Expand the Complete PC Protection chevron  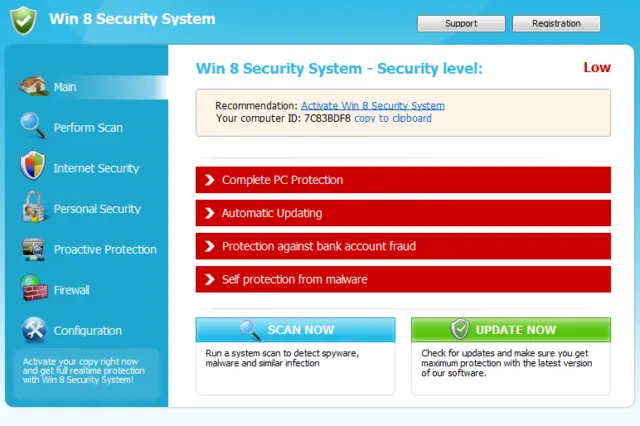[209, 180]
